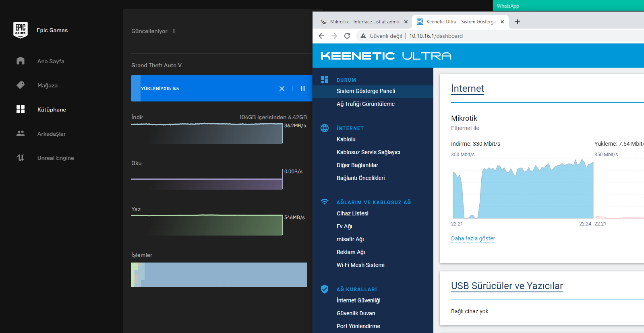Click the shield icon beside Ağ Kuralları

point(325,289)
